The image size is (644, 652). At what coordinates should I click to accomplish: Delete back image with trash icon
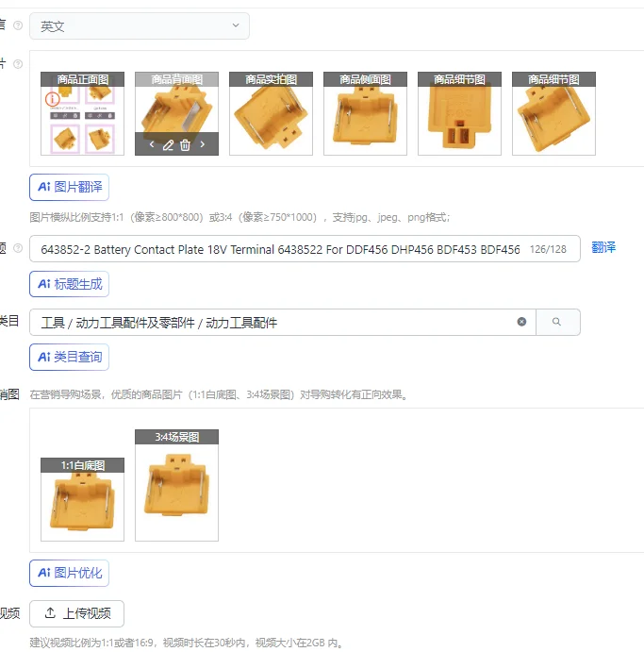click(x=185, y=144)
